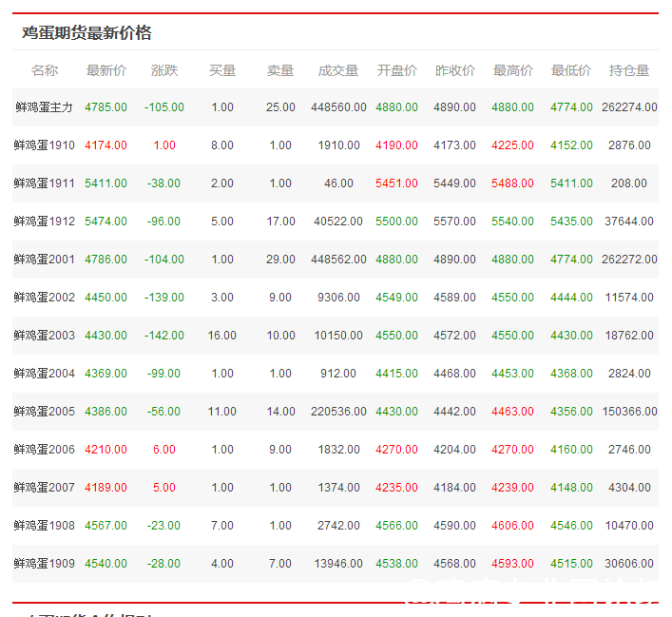672x617 pixels.
Task: Click open interest 262274.00 of 鲜鸡蛋主力
Action: [x=629, y=107]
